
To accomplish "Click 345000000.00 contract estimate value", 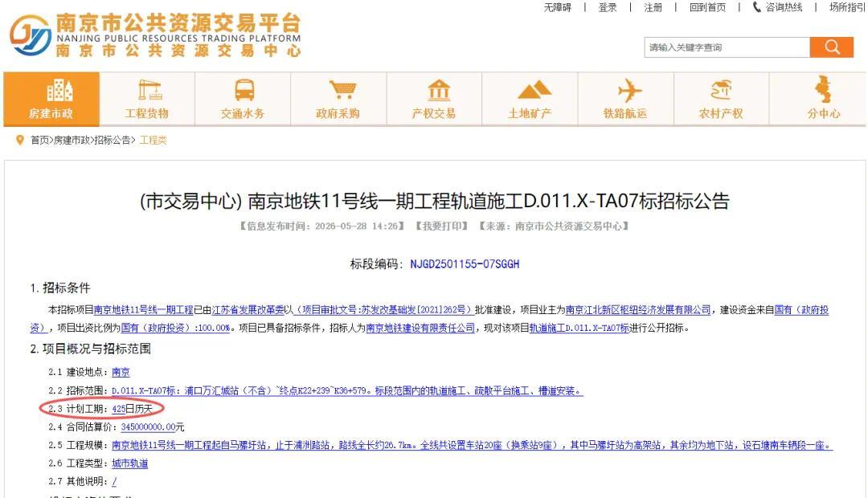I will tap(148, 427).
